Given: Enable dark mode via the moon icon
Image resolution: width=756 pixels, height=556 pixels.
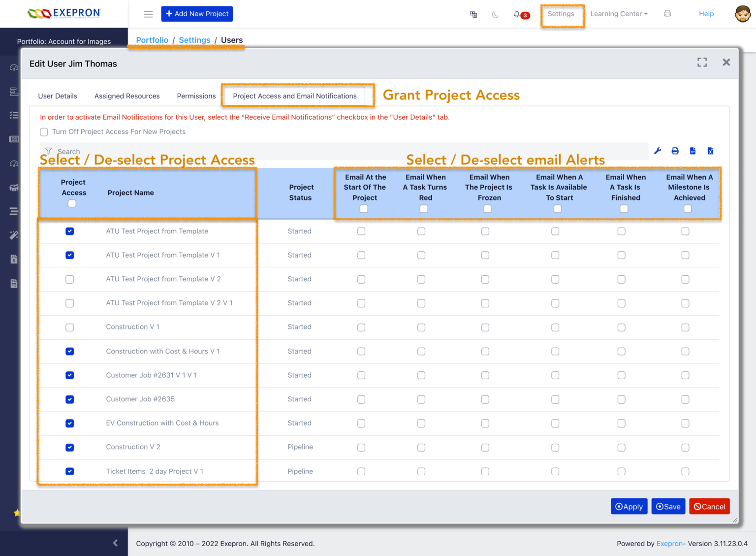Looking at the screenshot, I should click(x=495, y=14).
